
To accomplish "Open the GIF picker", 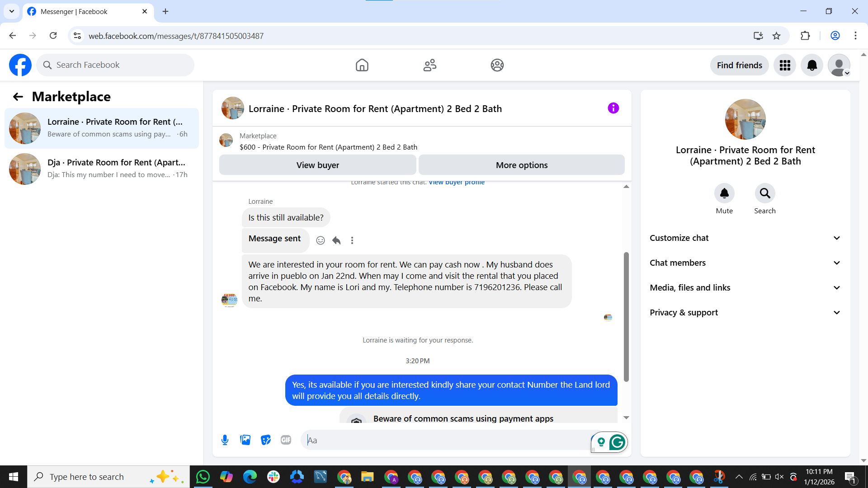I will 286,440.
